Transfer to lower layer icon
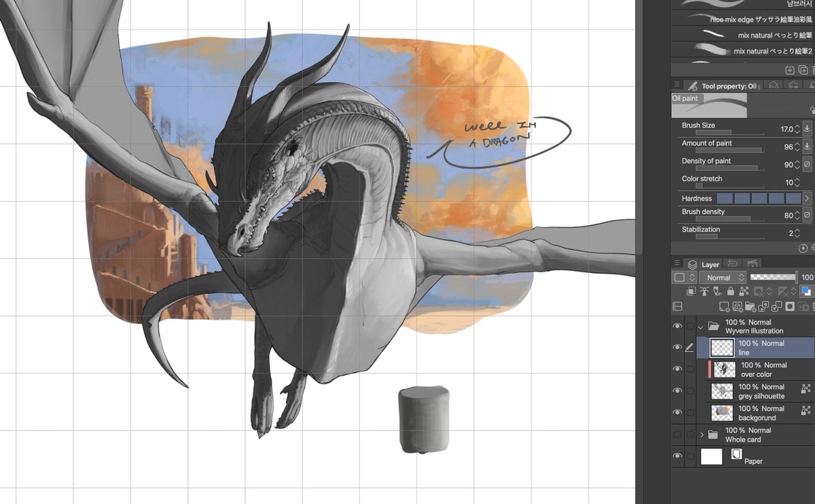 pos(763,307)
